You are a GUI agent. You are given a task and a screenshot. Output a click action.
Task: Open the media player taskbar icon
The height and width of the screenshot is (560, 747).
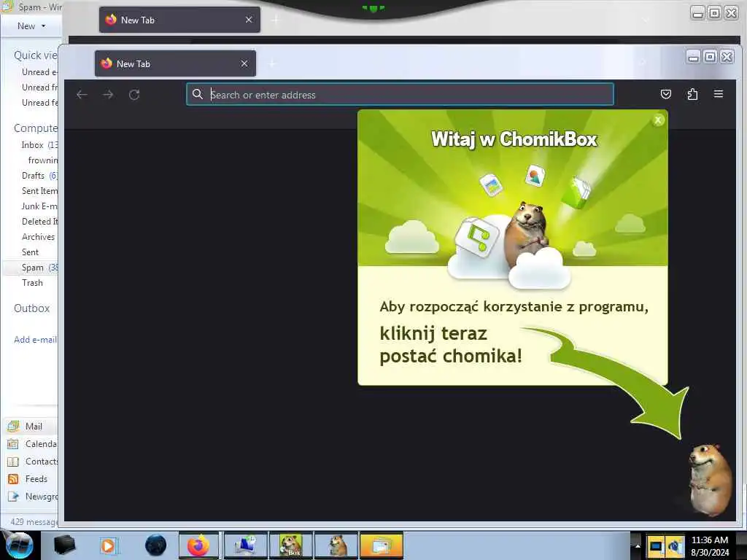coord(109,545)
